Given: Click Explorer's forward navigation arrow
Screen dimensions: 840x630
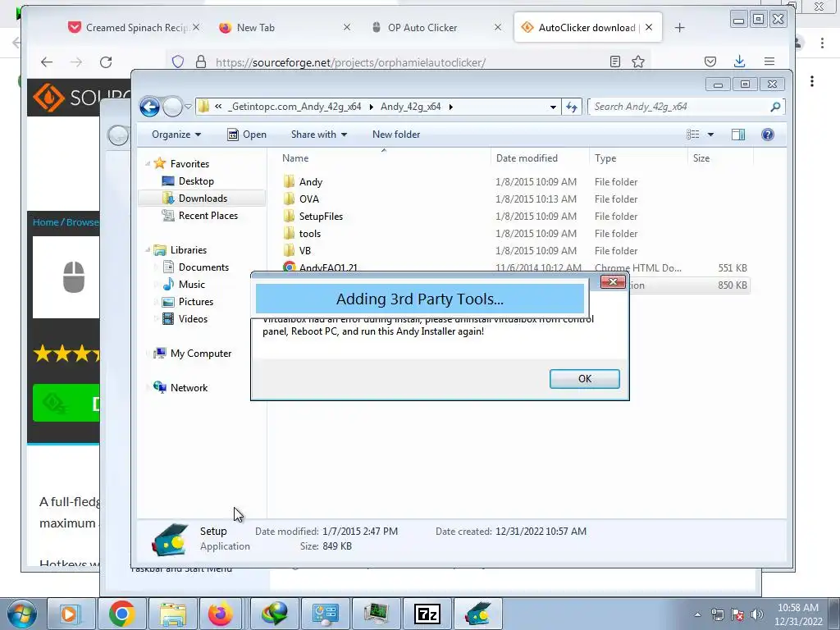Looking at the screenshot, I should tap(172, 107).
